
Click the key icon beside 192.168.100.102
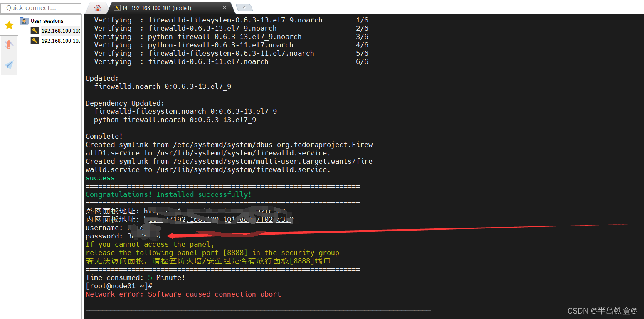(35, 41)
